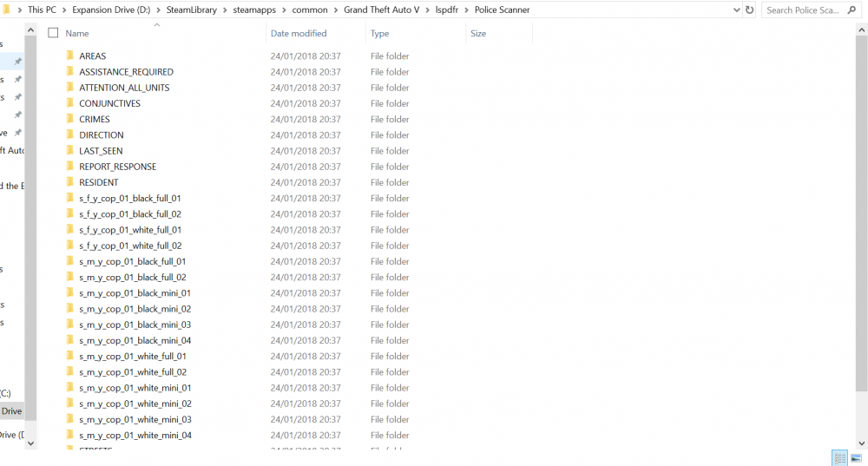The width and height of the screenshot is (868, 466).
Task: Click the refresh icon beside address bar
Action: [750, 10]
